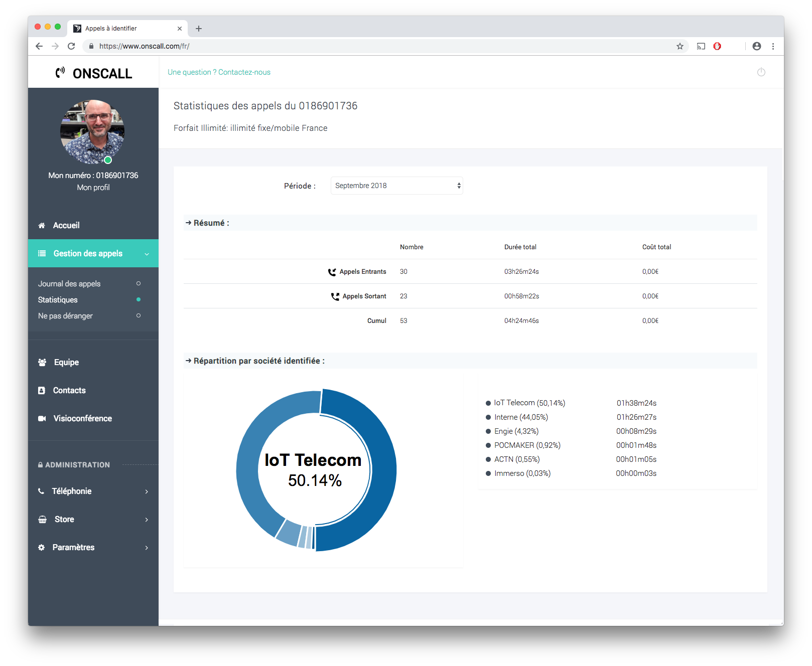Open the Chrome user account icon

coord(757,46)
